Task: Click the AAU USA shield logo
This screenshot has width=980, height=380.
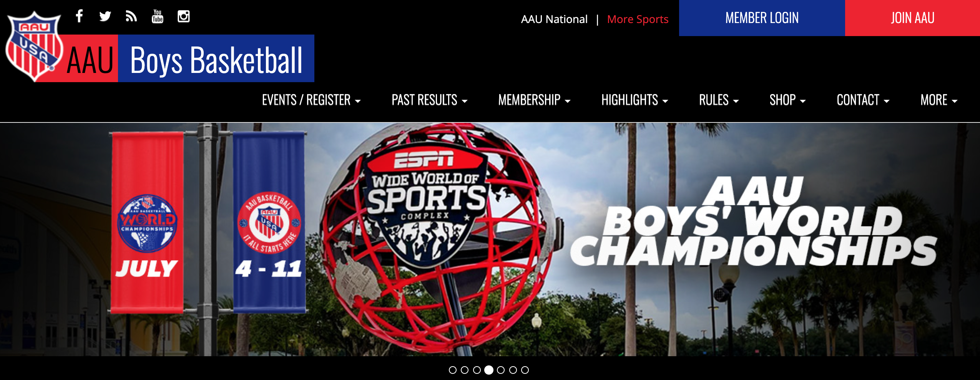Action: click(x=34, y=46)
